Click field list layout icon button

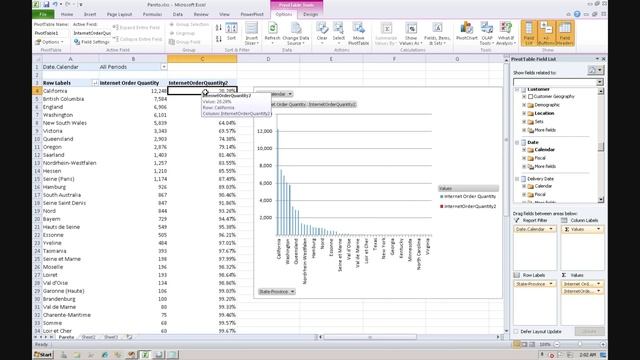pos(595,70)
